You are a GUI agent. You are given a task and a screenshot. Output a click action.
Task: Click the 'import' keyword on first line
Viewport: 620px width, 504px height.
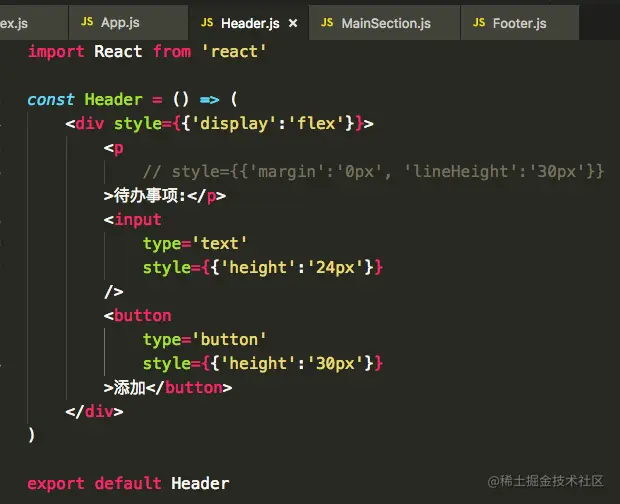(56, 52)
